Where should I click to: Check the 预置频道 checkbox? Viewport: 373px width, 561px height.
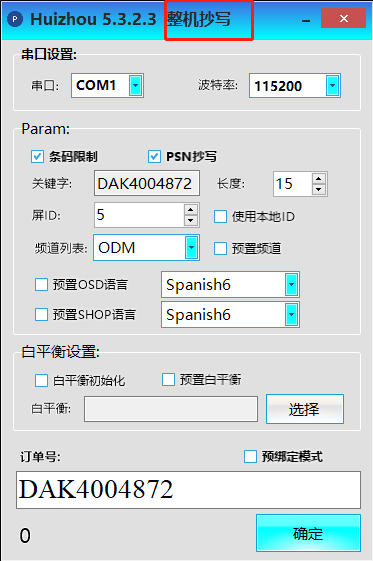click(220, 248)
